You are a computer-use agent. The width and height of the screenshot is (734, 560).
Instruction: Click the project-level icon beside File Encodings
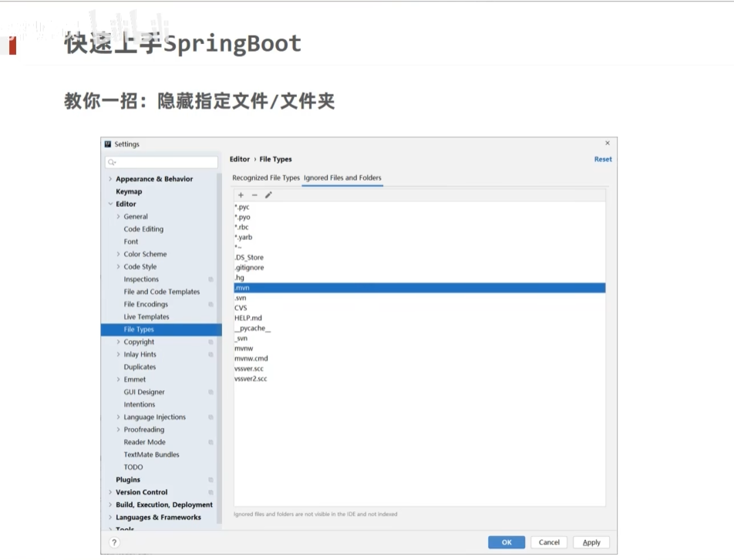(210, 305)
